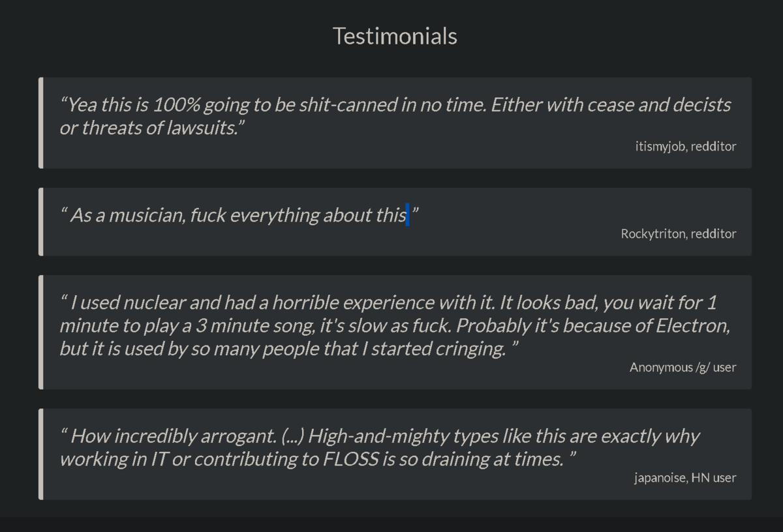Click the "Yea this is 100%" quote text

tap(395, 116)
